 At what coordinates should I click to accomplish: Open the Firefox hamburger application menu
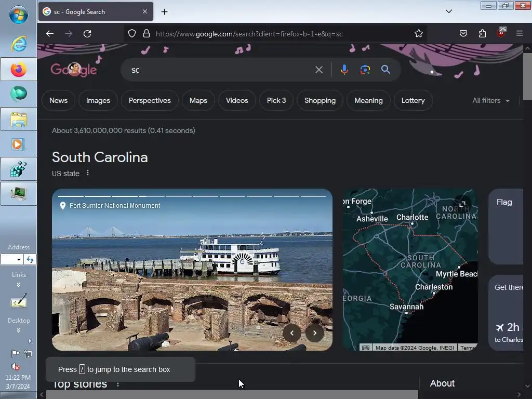click(520, 33)
